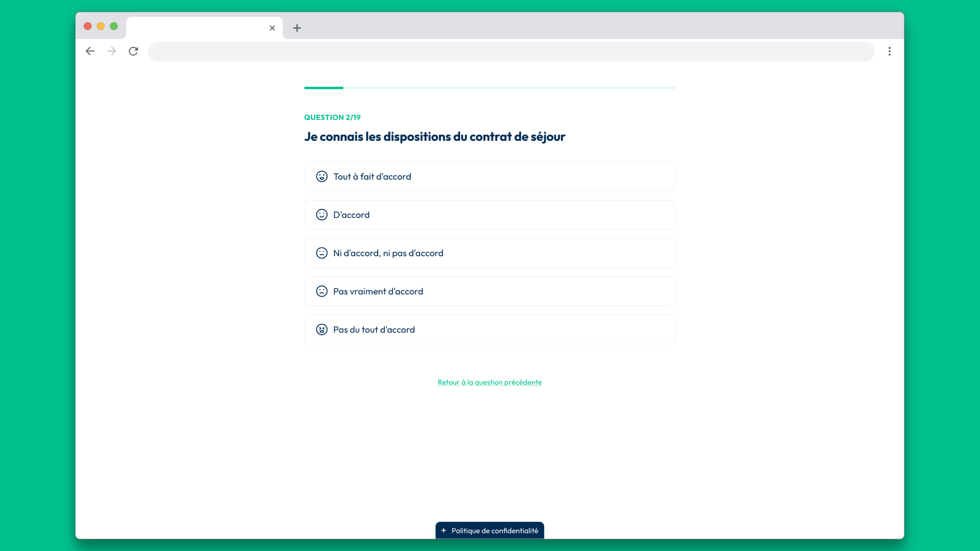The image size is (980, 551).
Task: Click the browser back arrow
Action: [90, 51]
